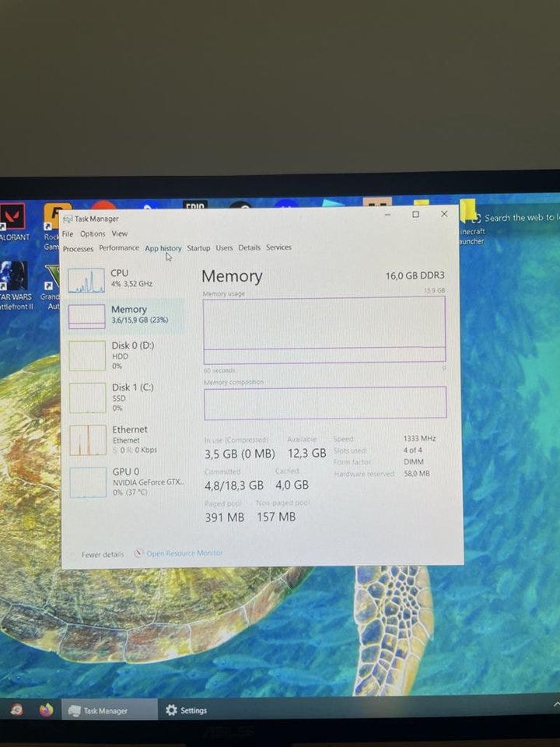The height and width of the screenshot is (747, 560).
Task: Open the Valorant desktop shortcut
Action: (x=14, y=223)
